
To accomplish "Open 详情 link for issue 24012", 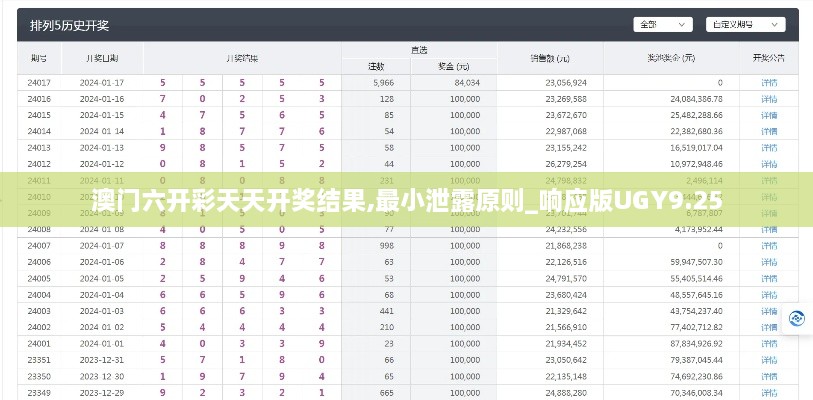I will (x=769, y=164).
